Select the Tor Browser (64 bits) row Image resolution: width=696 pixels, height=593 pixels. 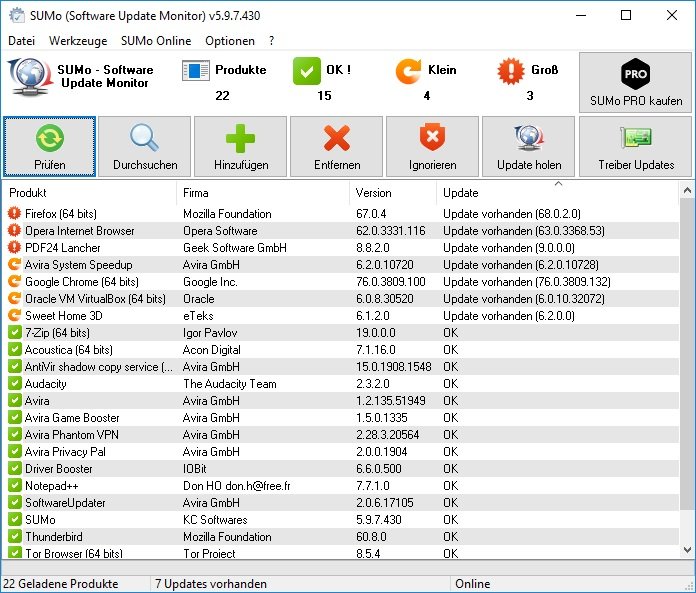coord(341,553)
